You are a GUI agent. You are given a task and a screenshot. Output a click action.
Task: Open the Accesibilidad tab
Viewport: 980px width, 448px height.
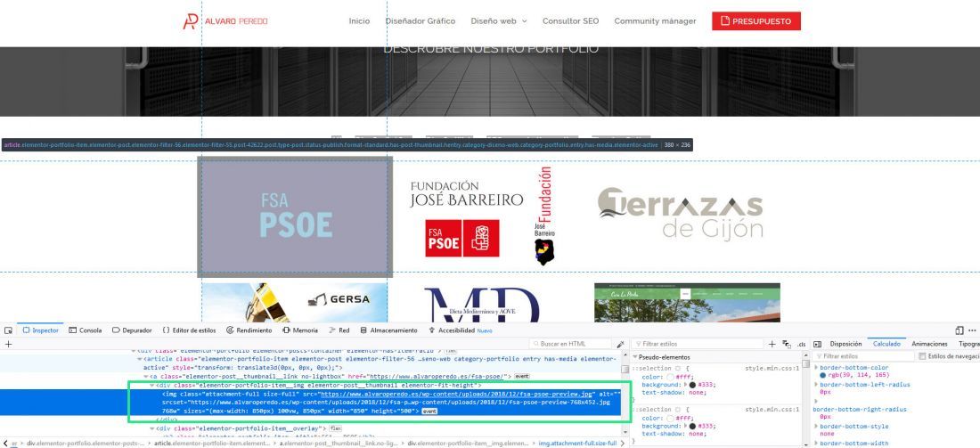coord(460,330)
